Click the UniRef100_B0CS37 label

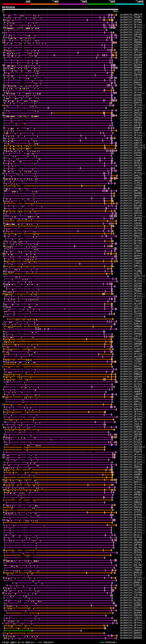coord(131,575)
